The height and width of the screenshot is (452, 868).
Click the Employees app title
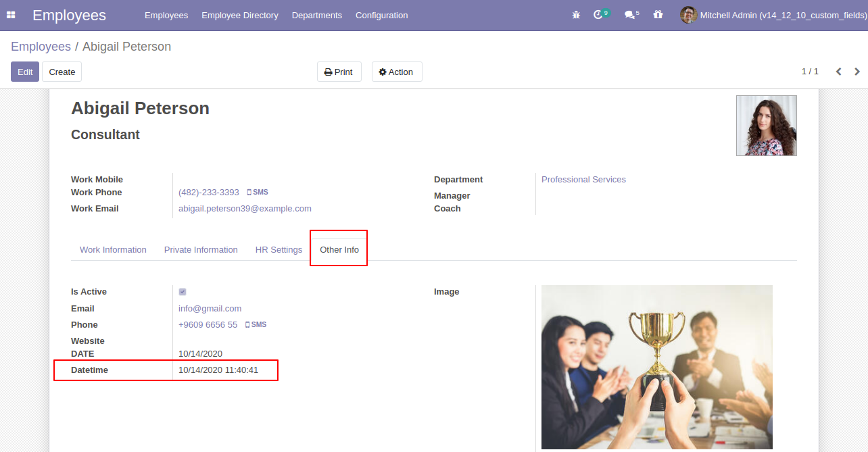(69, 15)
